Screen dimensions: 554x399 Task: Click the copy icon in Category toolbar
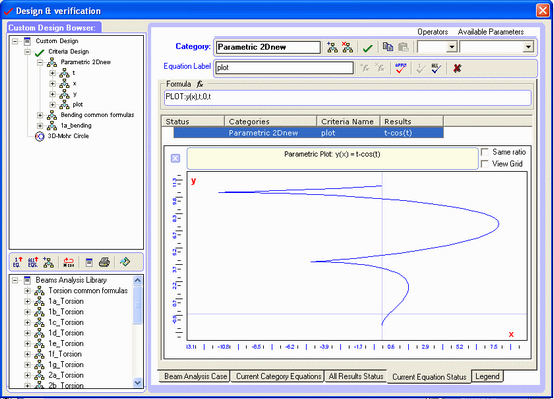[388, 47]
